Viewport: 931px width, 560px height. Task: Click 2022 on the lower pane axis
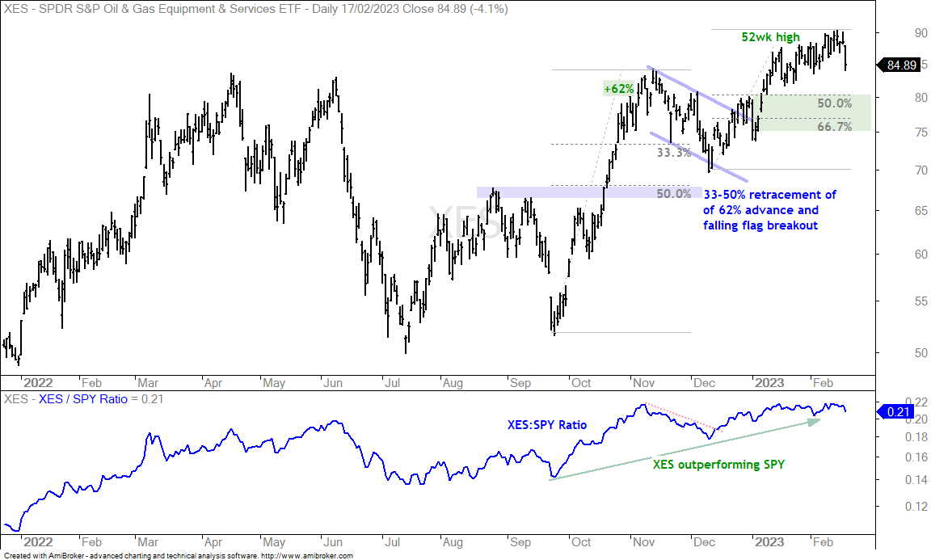[38, 542]
